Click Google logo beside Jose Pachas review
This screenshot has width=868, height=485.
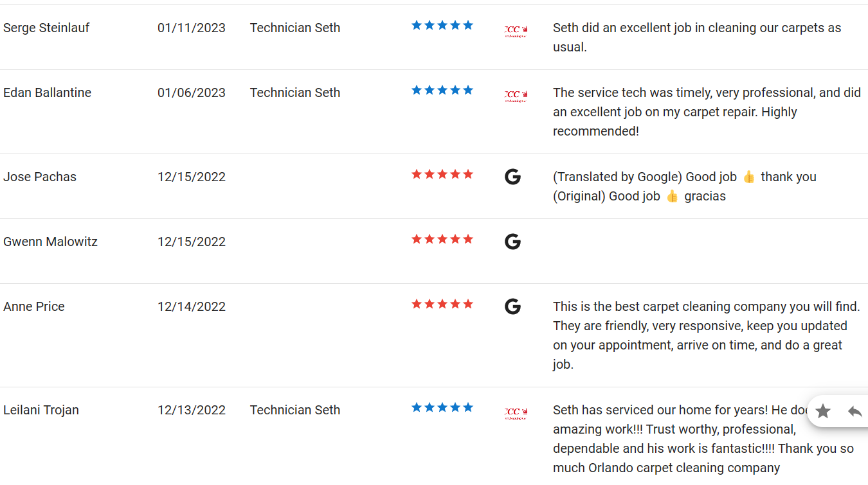pyautogui.click(x=512, y=177)
